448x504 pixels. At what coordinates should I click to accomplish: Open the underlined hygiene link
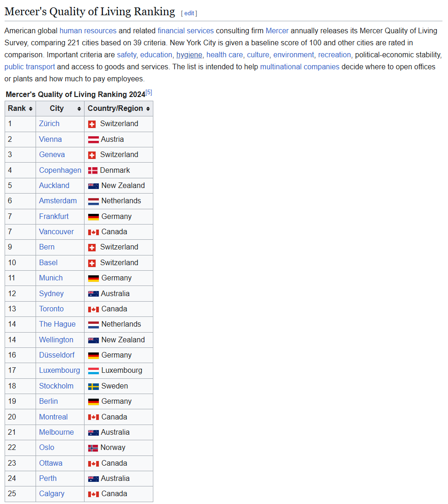click(x=189, y=55)
